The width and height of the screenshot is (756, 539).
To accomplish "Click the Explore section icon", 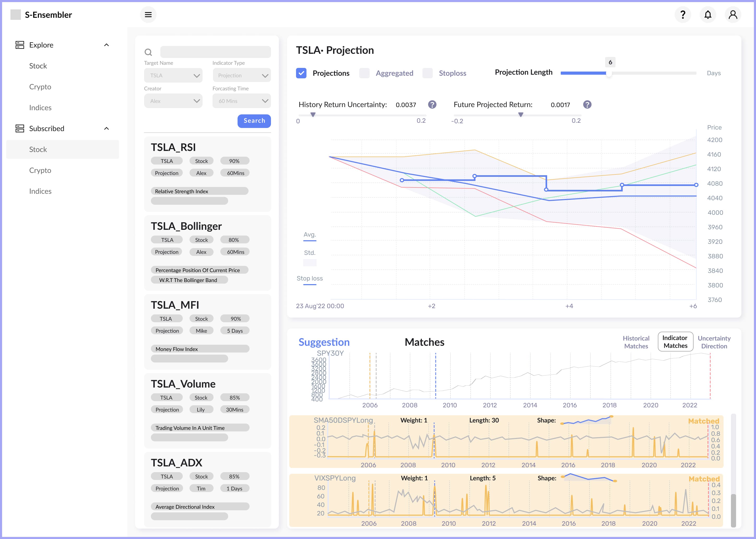I will coord(20,45).
